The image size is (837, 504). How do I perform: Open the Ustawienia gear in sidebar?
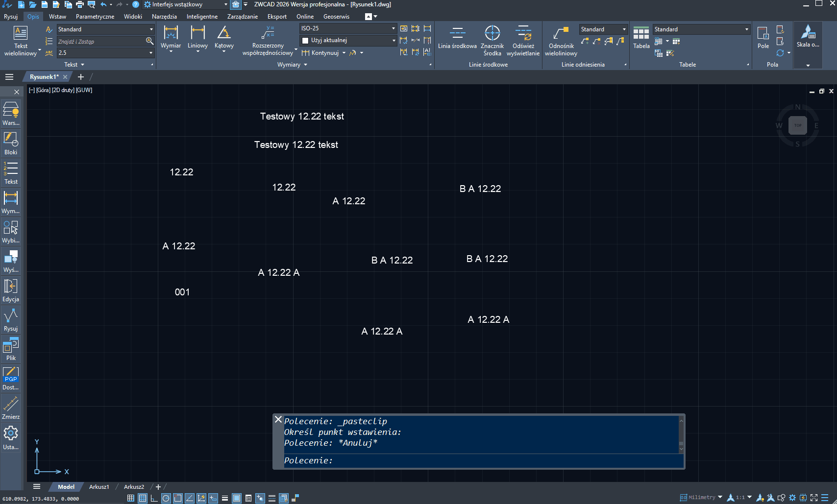coord(11,437)
